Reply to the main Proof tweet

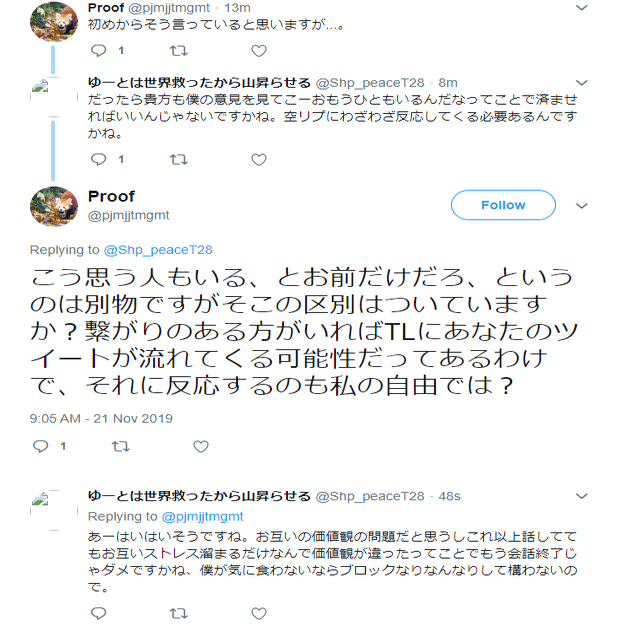click(x=40, y=447)
